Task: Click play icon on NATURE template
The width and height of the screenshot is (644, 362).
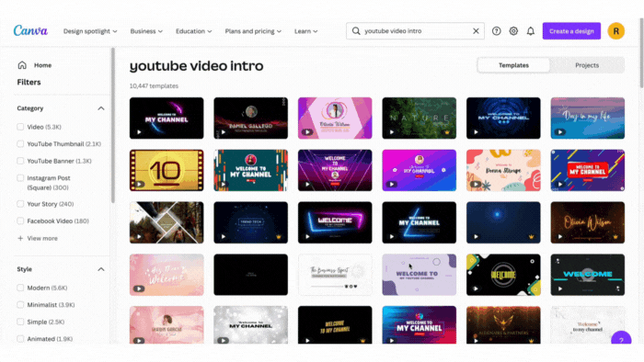Action: click(391, 132)
